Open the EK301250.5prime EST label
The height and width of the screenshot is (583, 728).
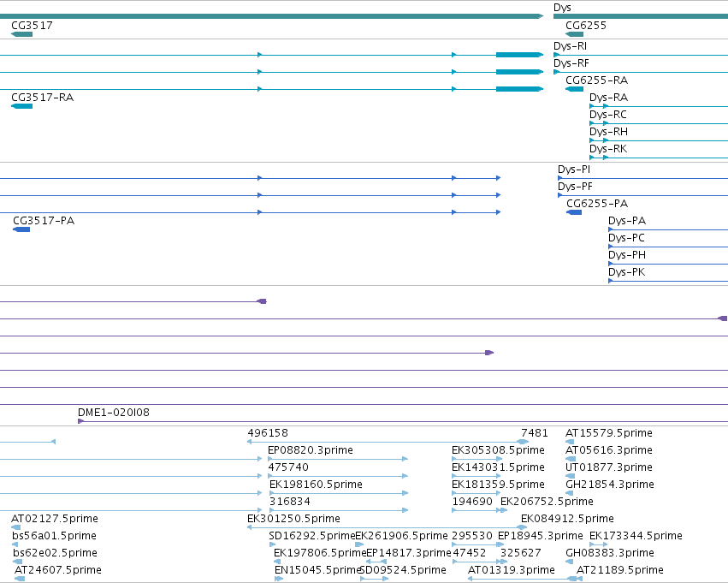tap(294, 519)
